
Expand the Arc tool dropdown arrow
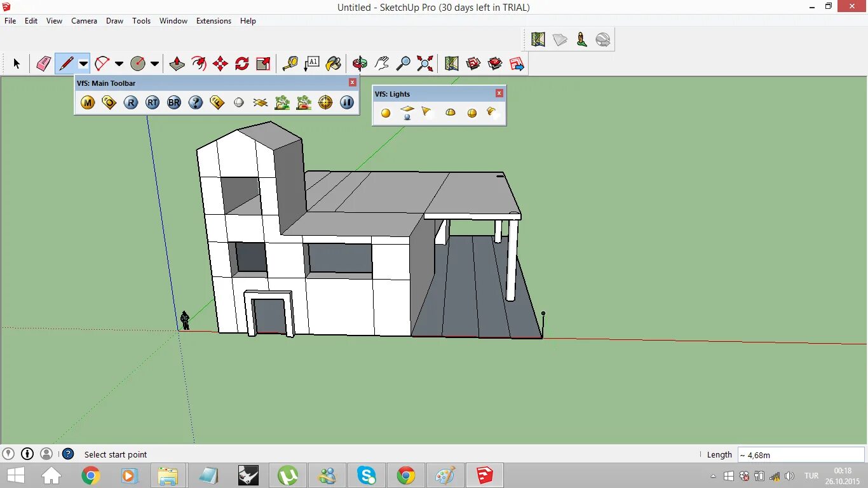(119, 64)
